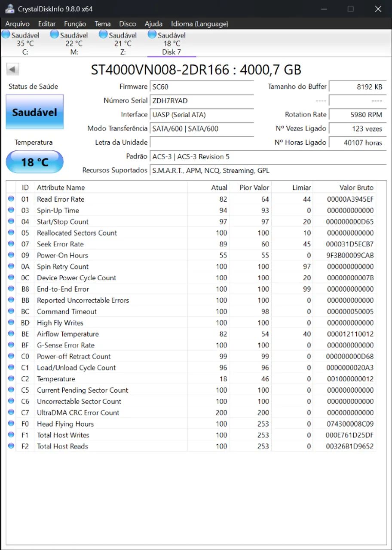Viewport: 392px width, 550px height.
Task: Click status dot for Seek Error Rate
Action: [x=11, y=244]
